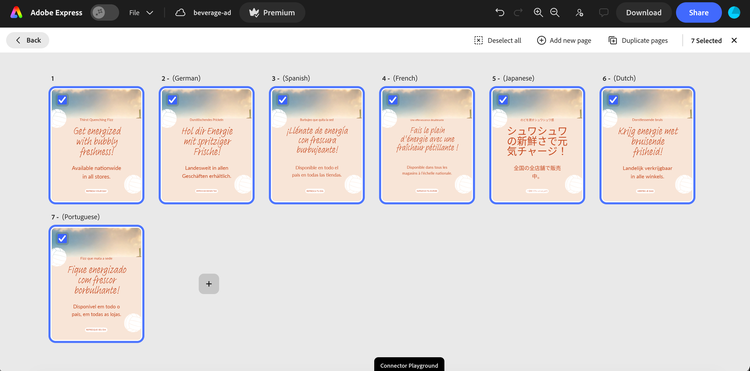Open the French page thumbnail
The width and height of the screenshot is (750, 371).
tap(427, 145)
